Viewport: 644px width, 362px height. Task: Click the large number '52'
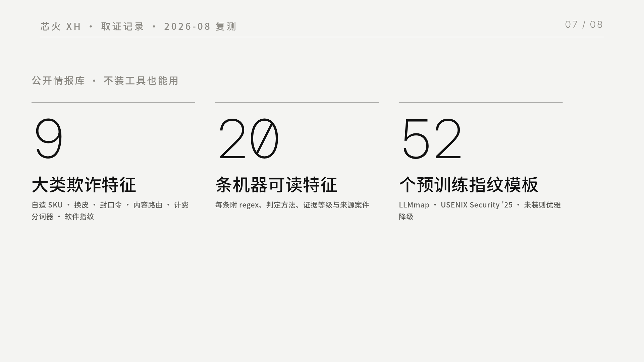click(432, 138)
